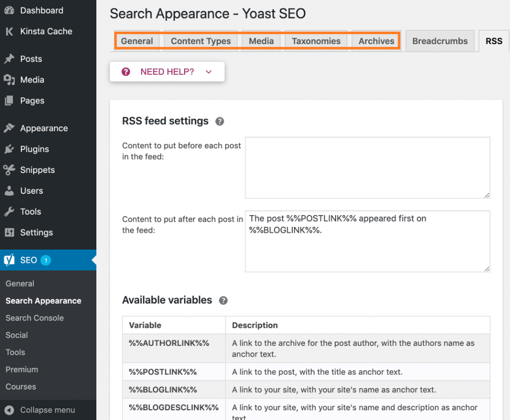
Task: Open Tools under SEO submenu
Action: pos(15,352)
